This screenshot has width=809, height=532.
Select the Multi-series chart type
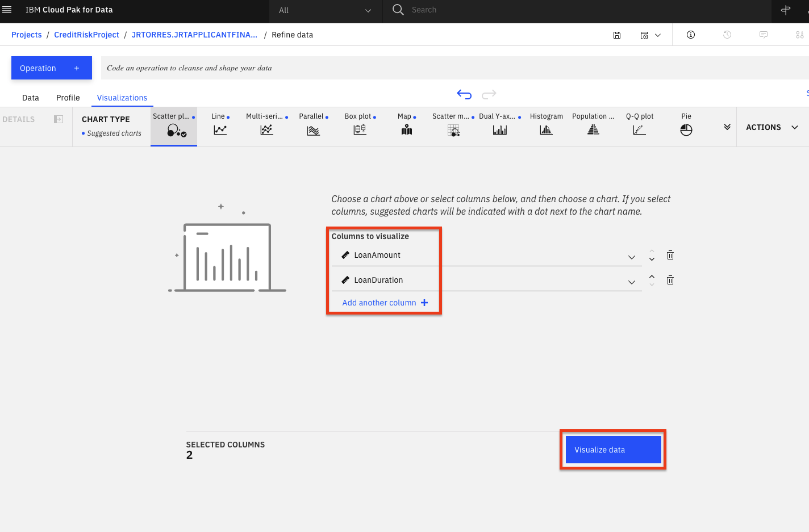[266, 125]
